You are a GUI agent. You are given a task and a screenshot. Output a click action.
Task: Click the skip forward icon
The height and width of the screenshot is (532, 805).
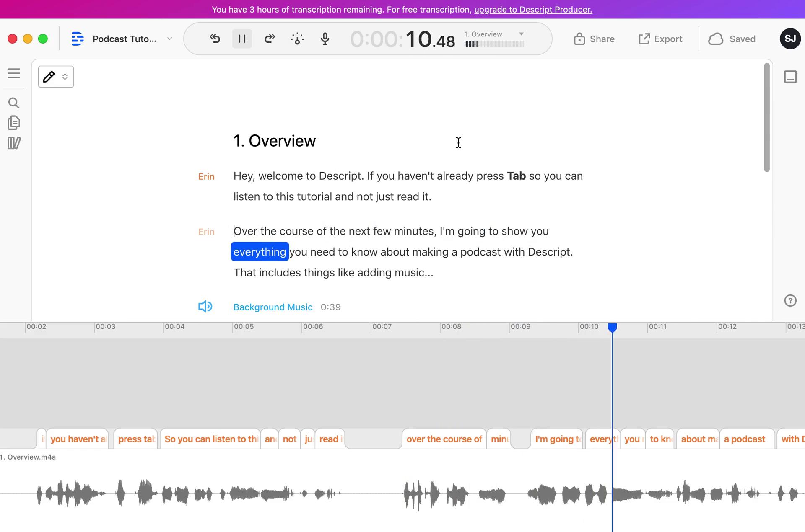(x=268, y=39)
